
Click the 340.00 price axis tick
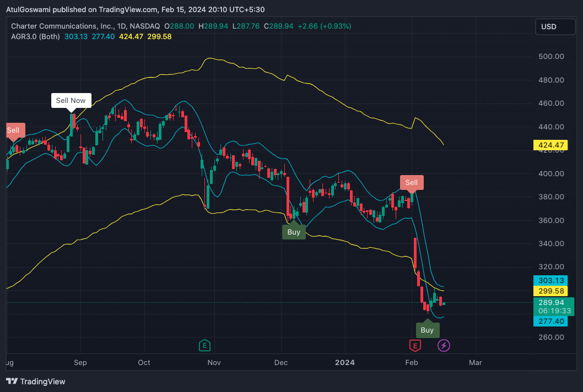point(551,244)
